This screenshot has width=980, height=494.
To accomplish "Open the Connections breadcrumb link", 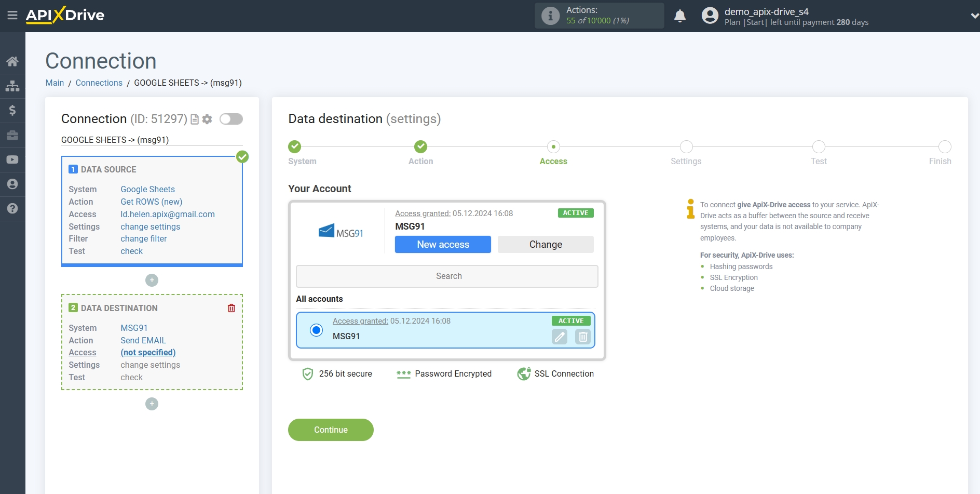I will point(99,83).
